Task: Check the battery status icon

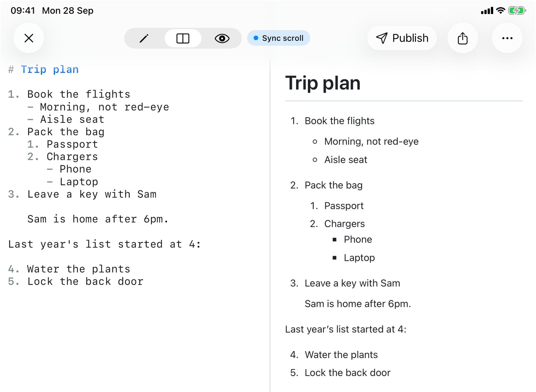Action: [517, 11]
